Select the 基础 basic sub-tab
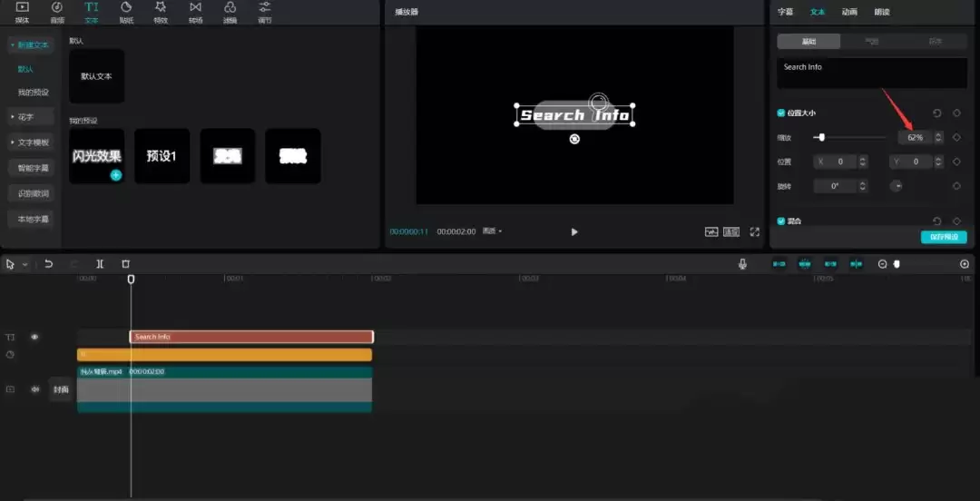The height and width of the screenshot is (501, 980). [x=808, y=41]
